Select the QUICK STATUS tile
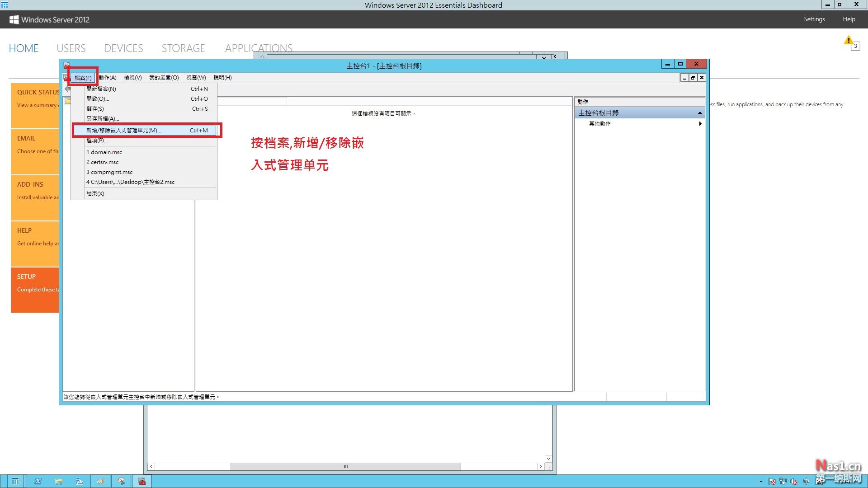The height and width of the screenshot is (488, 868). (x=35, y=105)
